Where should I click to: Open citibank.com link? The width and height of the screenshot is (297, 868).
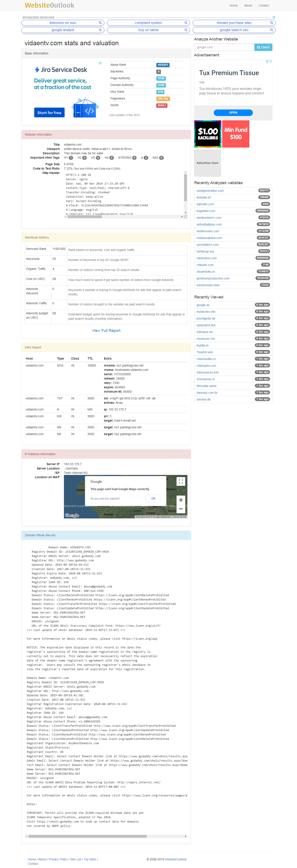pyautogui.click(x=205, y=265)
